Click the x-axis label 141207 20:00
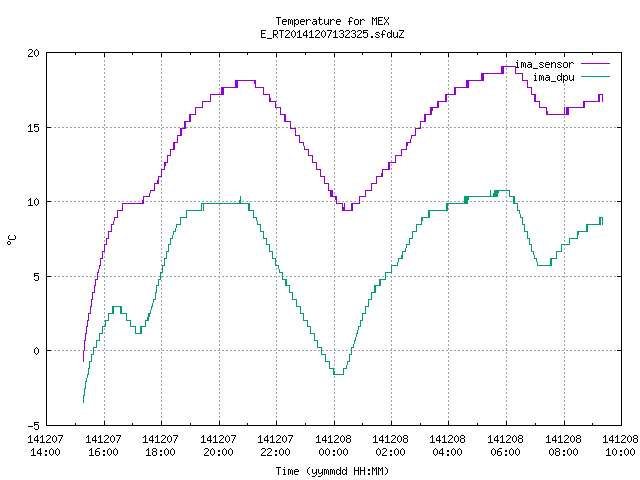Screen dimensions: 640x480 pyautogui.click(x=218, y=445)
